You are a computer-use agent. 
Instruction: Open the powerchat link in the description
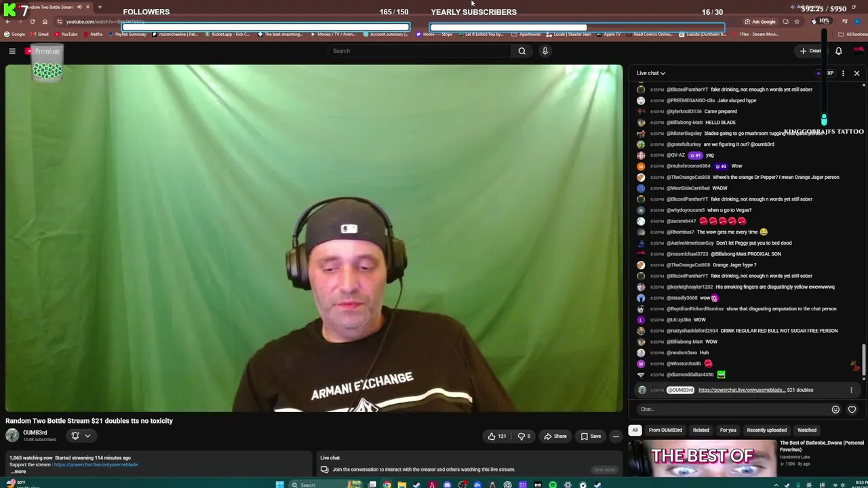point(96,465)
